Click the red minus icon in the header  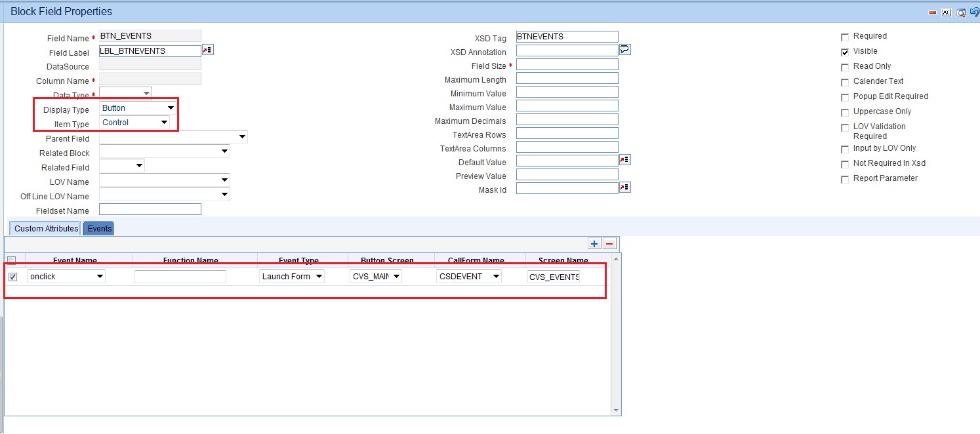click(x=932, y=12)
